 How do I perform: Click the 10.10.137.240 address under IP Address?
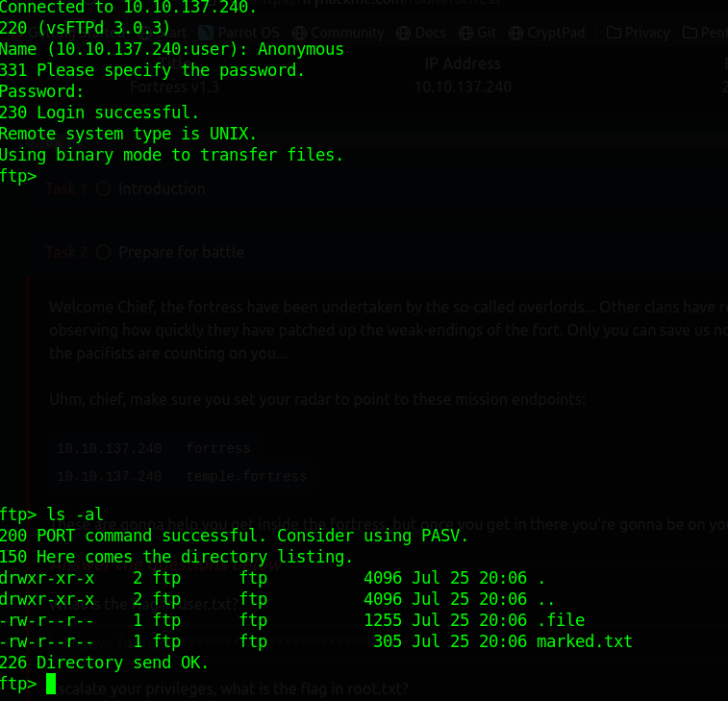(x=463, y=87)
